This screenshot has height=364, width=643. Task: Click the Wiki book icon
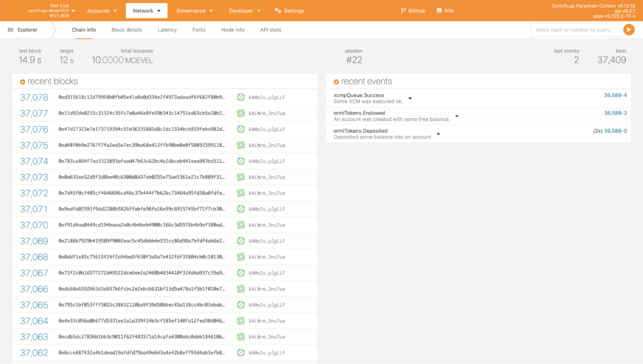point(439,10)
